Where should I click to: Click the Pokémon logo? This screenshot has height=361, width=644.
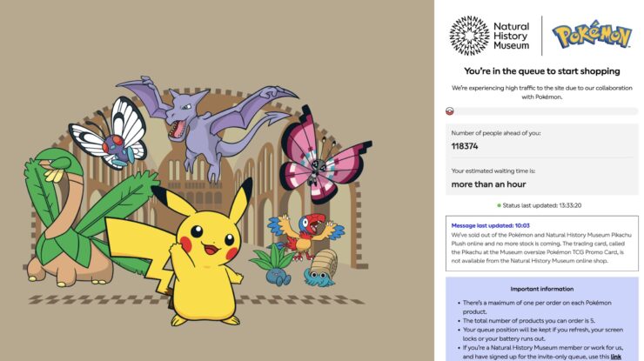[x=592, y=34]
